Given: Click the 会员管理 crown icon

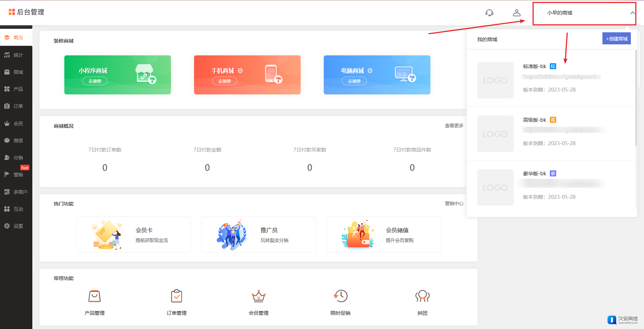Looking at the screenshot, I should (x=258, y=296).
